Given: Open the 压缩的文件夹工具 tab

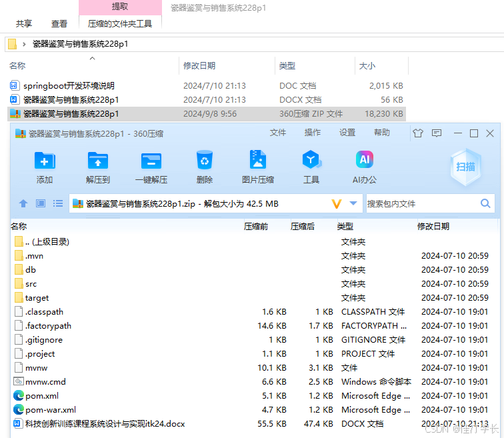Looking at the screenshot, I should tap(120, 23).
